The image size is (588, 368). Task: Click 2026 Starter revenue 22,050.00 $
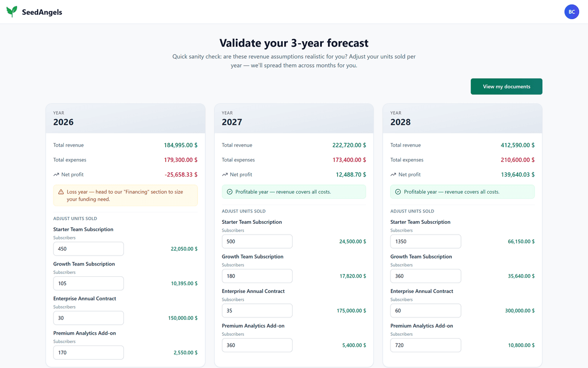tap(184, 249)
